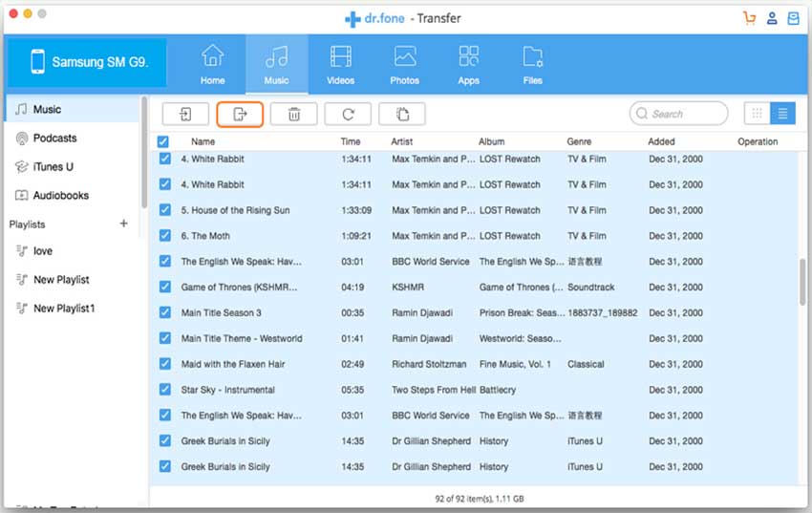Sort by Album column header
This screenshot has width=812, height=513.
click(x=491, y=141)
